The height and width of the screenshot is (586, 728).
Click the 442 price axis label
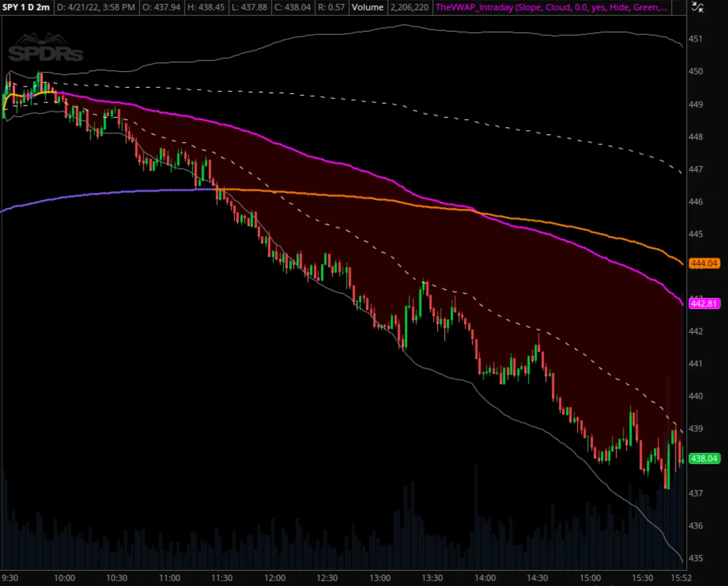click(696, 331)
